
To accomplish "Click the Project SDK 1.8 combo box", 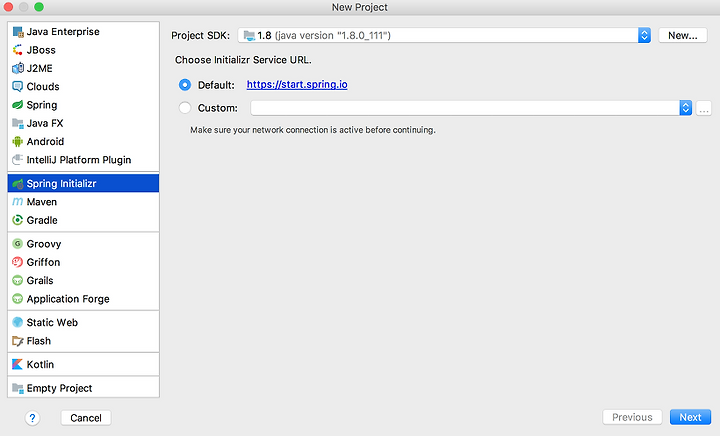I will 444,35.
